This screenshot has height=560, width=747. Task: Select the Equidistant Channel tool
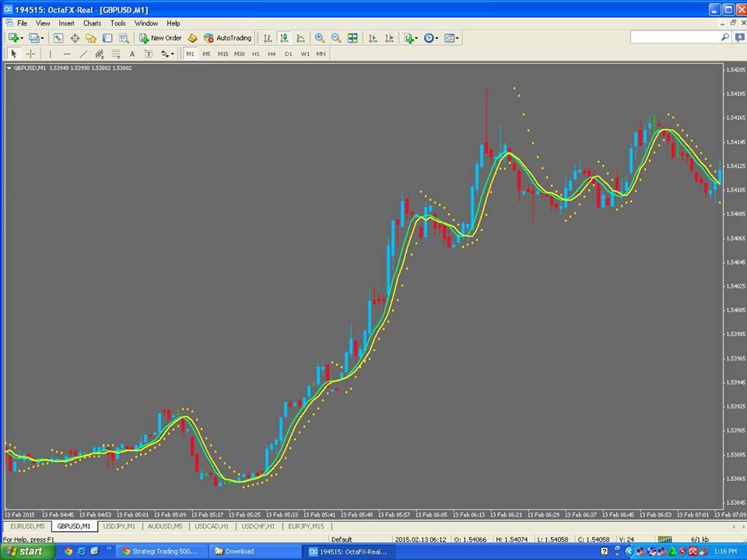click(x=100, y=54)
